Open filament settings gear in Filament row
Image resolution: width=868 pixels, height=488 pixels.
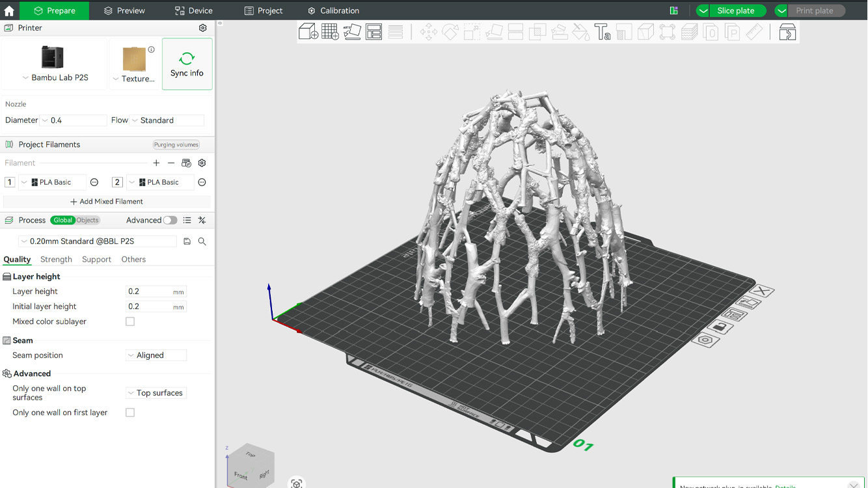(x=202, y=163)
